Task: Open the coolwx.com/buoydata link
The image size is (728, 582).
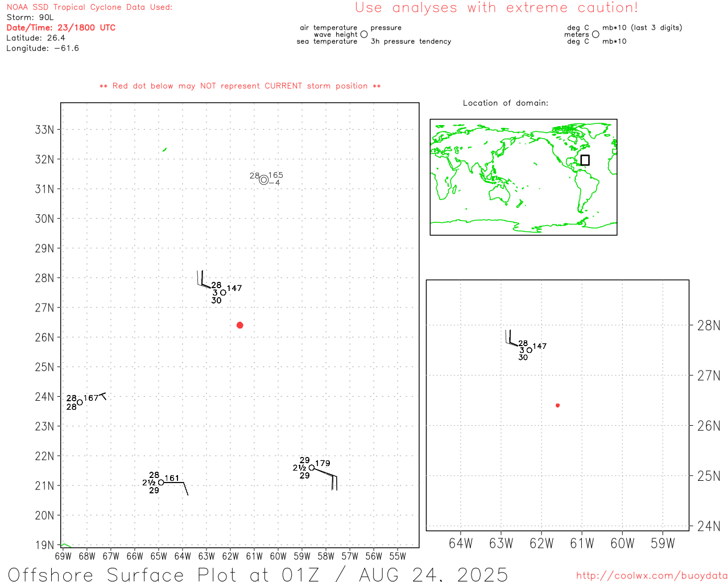Action: (x=652, y=576)
